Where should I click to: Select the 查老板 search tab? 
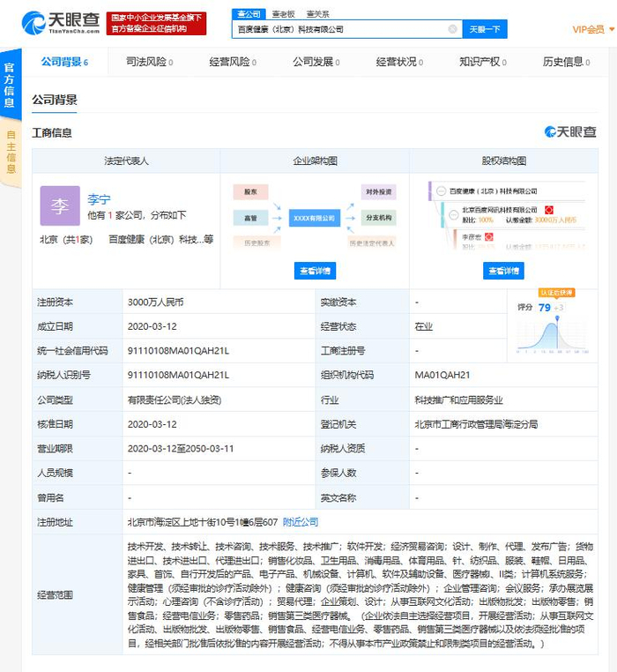coord(284,14)
